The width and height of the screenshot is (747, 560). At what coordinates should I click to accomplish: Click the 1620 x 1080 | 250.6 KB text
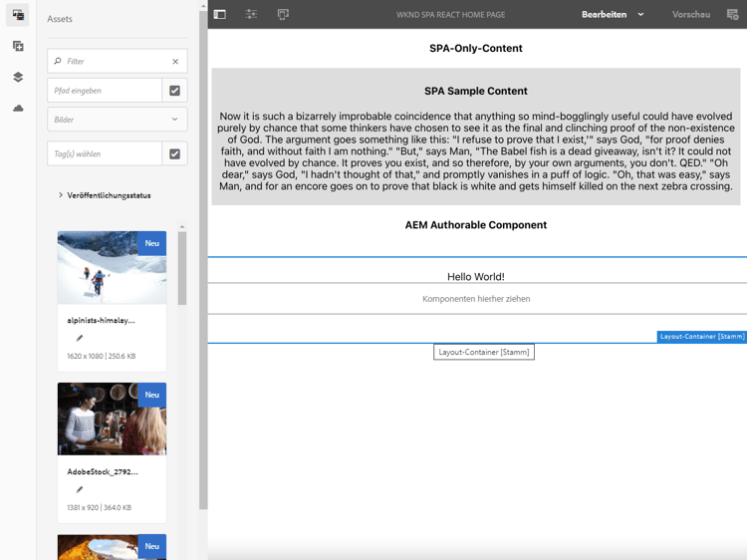coord(102,356)
